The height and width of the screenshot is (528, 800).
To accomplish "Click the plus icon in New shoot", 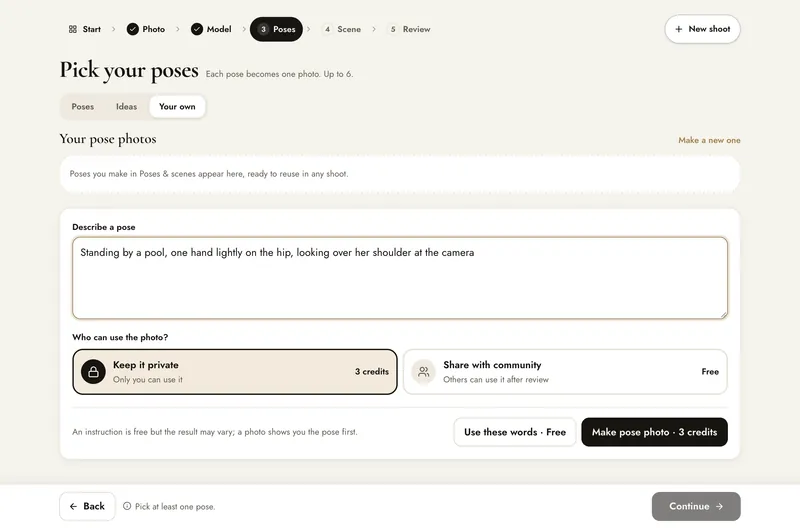I will [679, 29].
